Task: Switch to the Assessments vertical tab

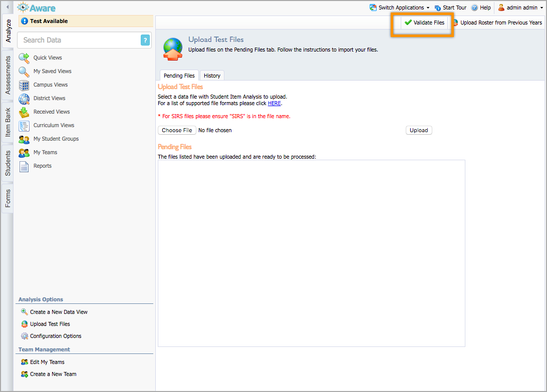Action: (x=8, y=75)
